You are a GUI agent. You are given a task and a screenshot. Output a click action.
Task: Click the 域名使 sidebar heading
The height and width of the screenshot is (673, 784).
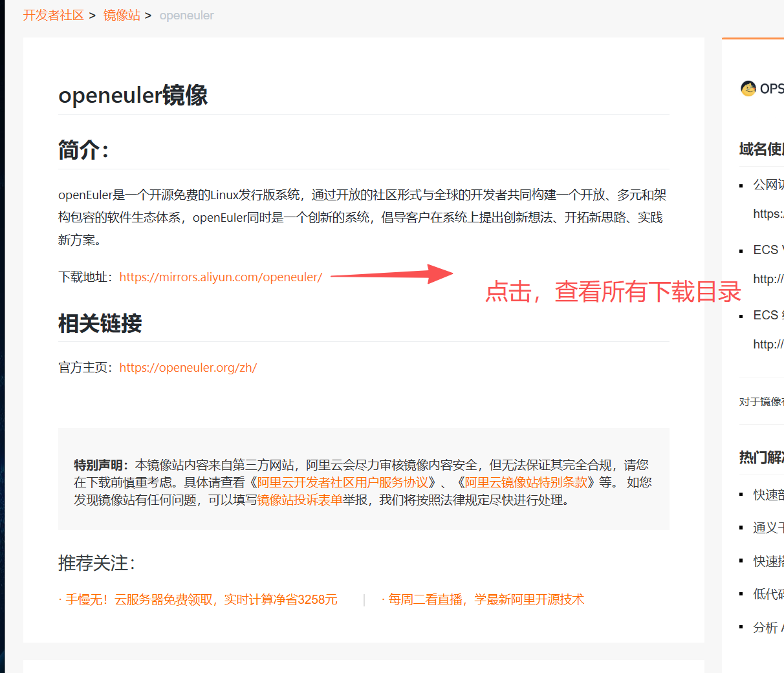(x=761, y=149)
